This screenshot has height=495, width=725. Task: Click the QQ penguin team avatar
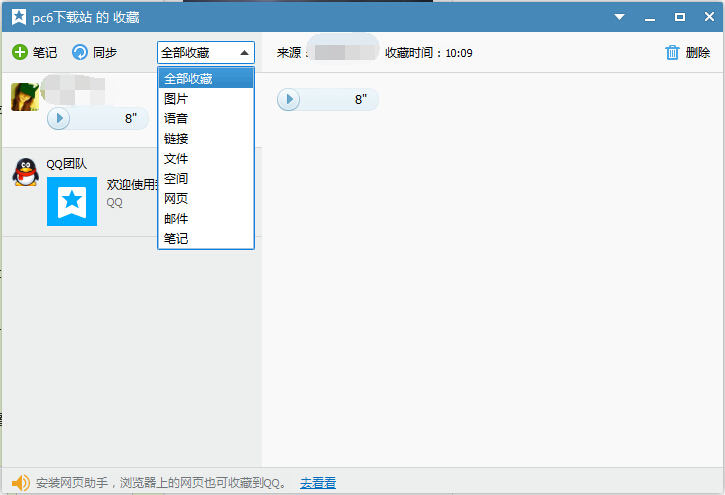tap(25, 172)
